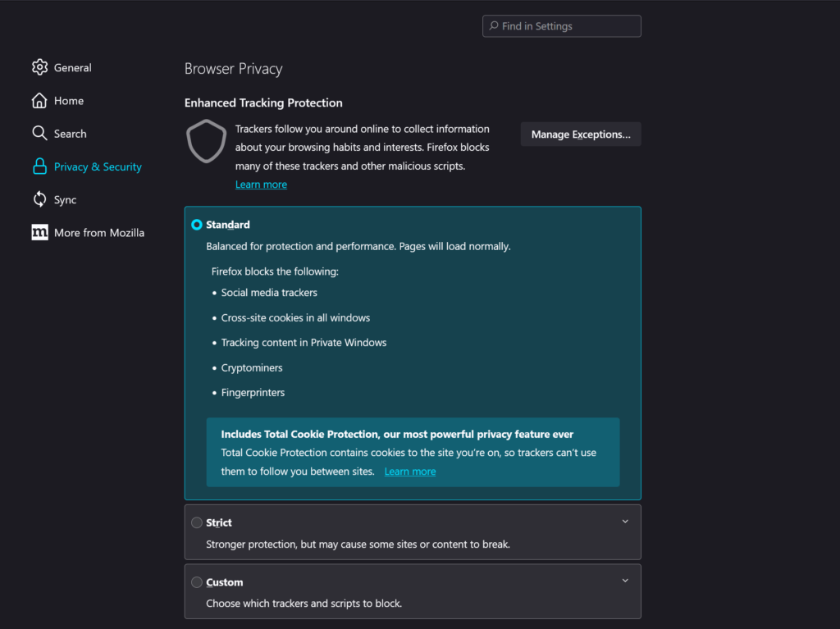840x629 pixels.
Task: Click the Manage Exceptions button
Action: [581, 134]
